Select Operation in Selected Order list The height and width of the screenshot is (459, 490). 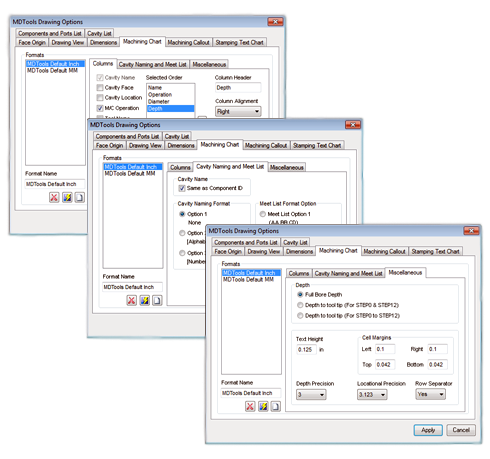click(170, 95)
